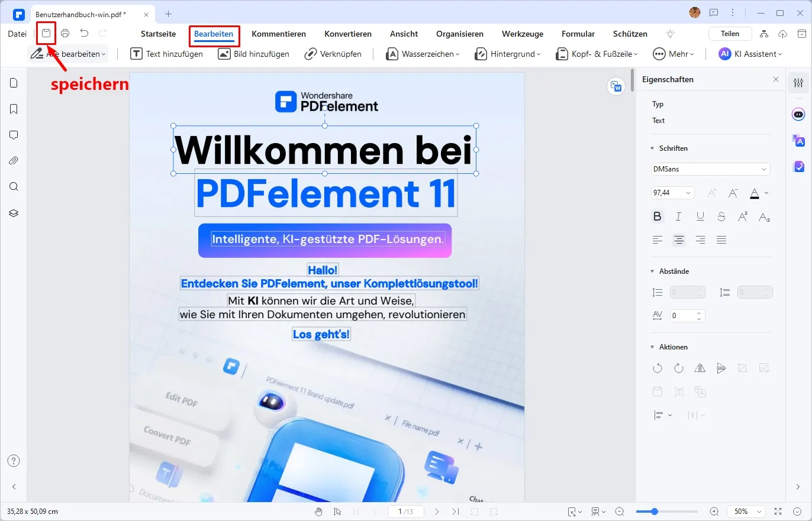Screen dimensions: 812x521
Task: Collapse the Abstände section
Action: tap(653, 271)
